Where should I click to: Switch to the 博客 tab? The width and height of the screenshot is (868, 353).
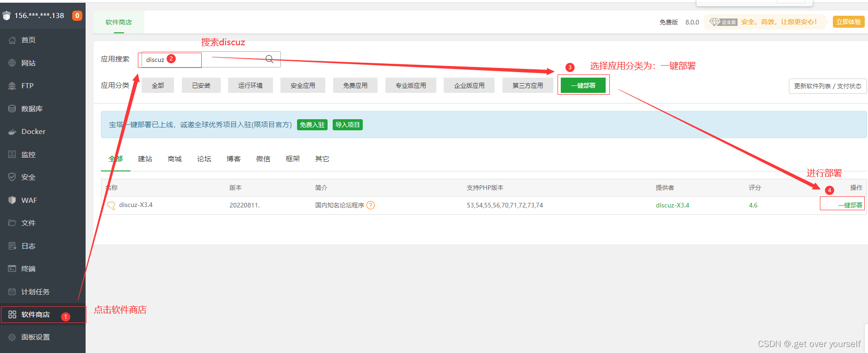[234, 159]
